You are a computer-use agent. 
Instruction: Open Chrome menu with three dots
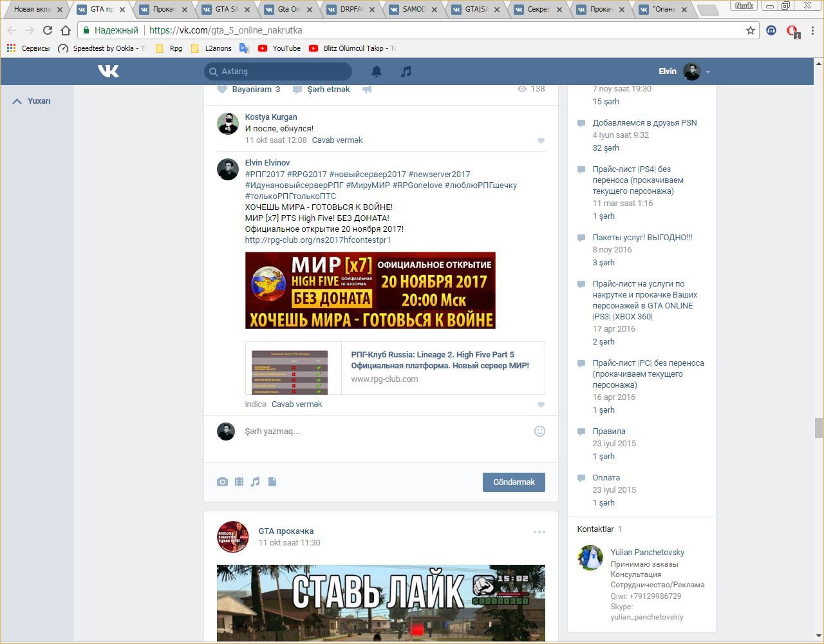(813, 30)
